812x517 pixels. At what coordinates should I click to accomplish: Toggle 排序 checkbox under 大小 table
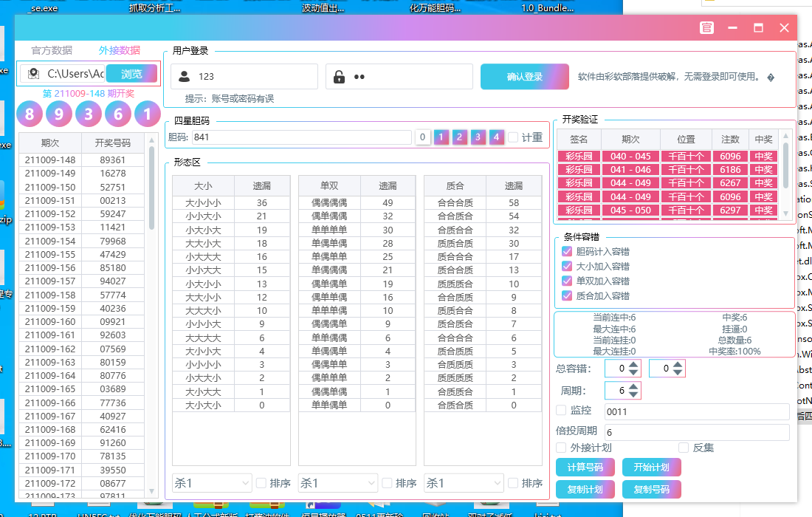261,483
